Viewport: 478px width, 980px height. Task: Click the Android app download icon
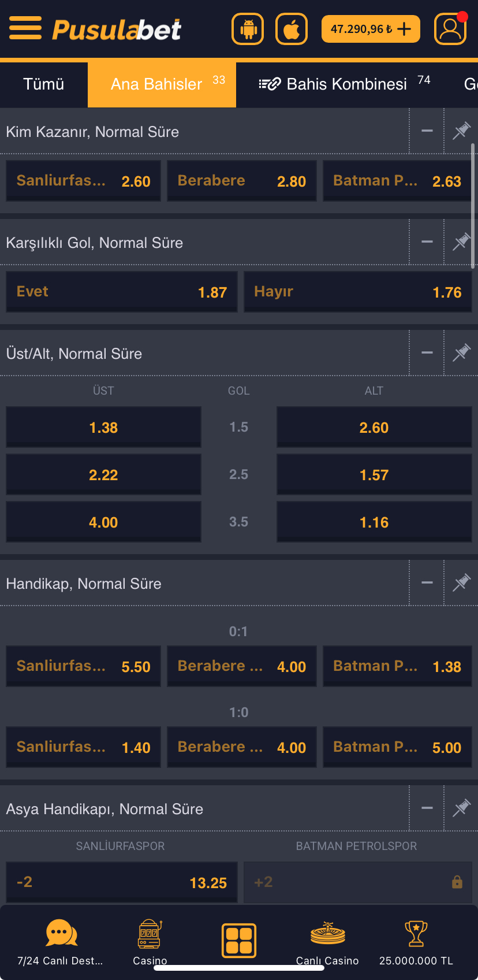pyautogui.click(x=247, y=28)
